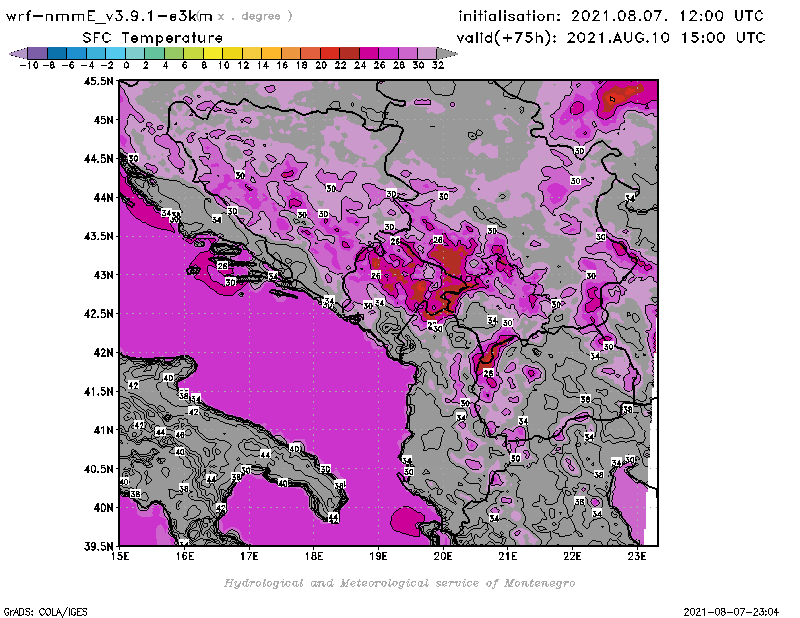Click the 41N latitude label
The height and width of the screenshot is (618, 800).
pyautogui.click(x=103, y=430)
